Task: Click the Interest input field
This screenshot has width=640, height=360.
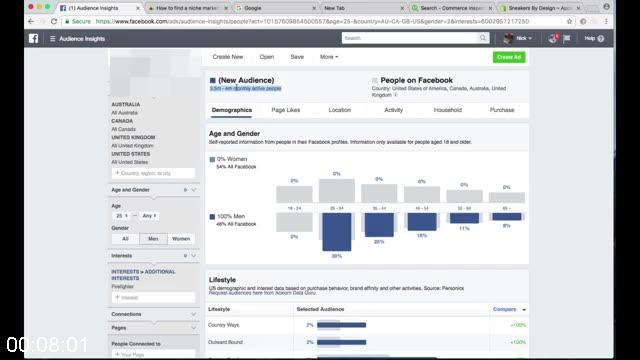Action: tap(153, 298)
